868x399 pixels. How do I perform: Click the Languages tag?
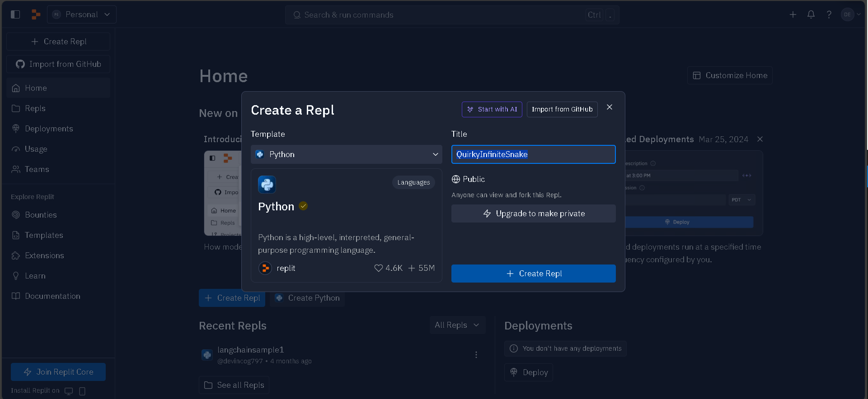(x=414, y=182)
